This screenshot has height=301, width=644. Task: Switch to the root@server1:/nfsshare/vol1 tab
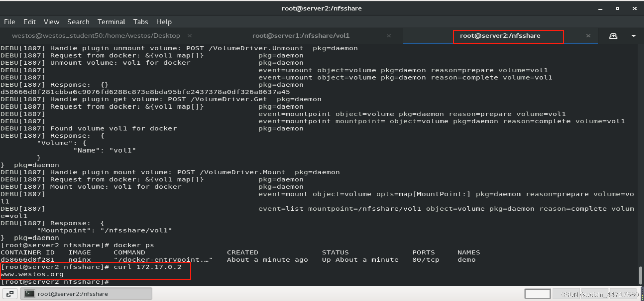point(301,36)
